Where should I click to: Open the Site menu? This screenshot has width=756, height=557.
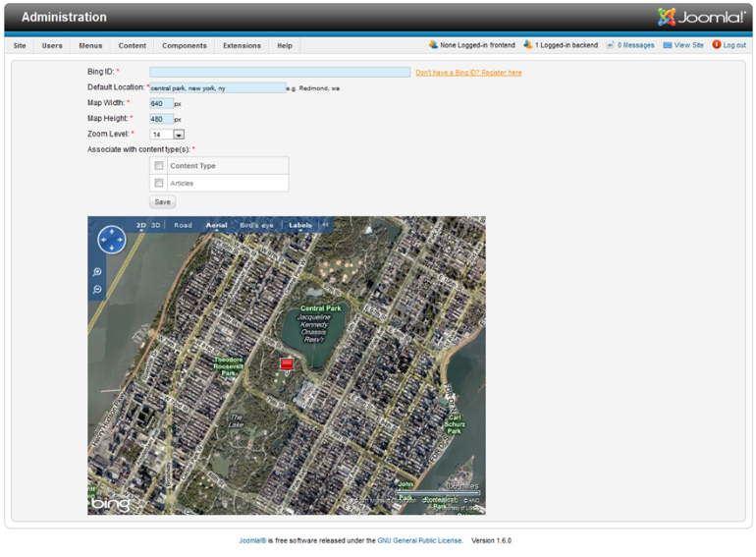pyautogui.click(x=20, y=46)
